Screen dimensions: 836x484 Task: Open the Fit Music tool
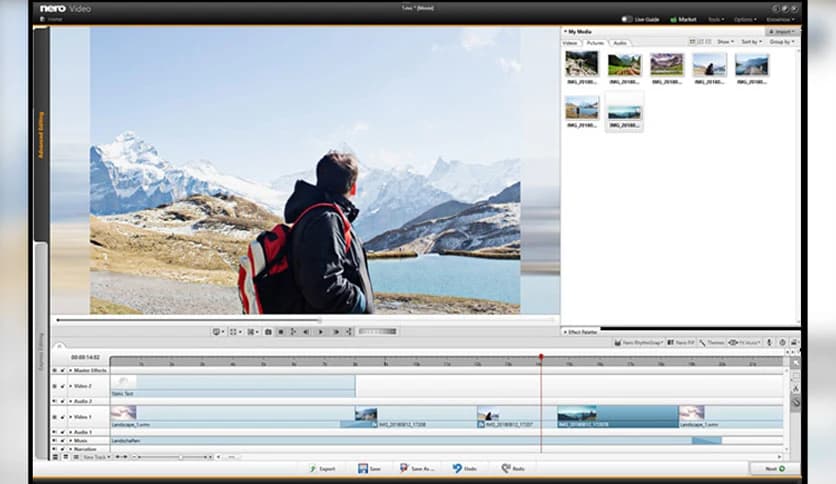point(745,343)
